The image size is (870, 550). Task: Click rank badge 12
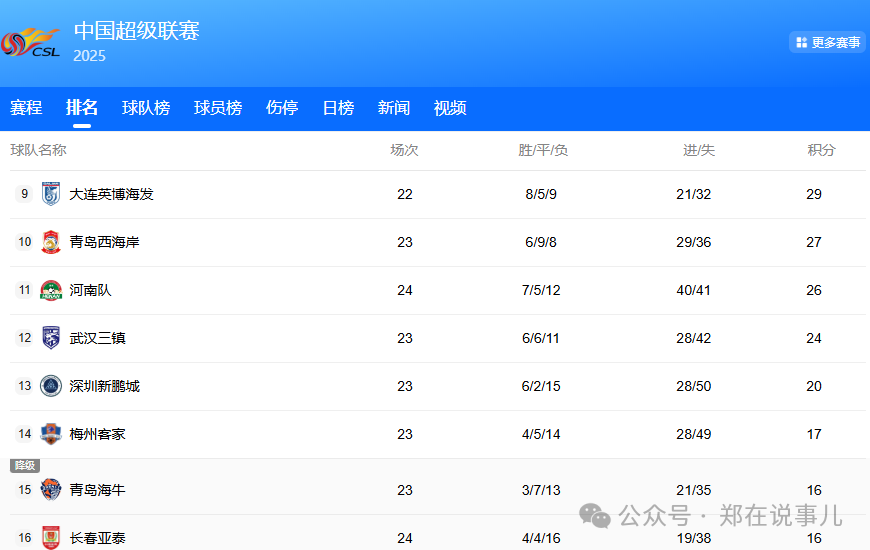pos(24,338)
